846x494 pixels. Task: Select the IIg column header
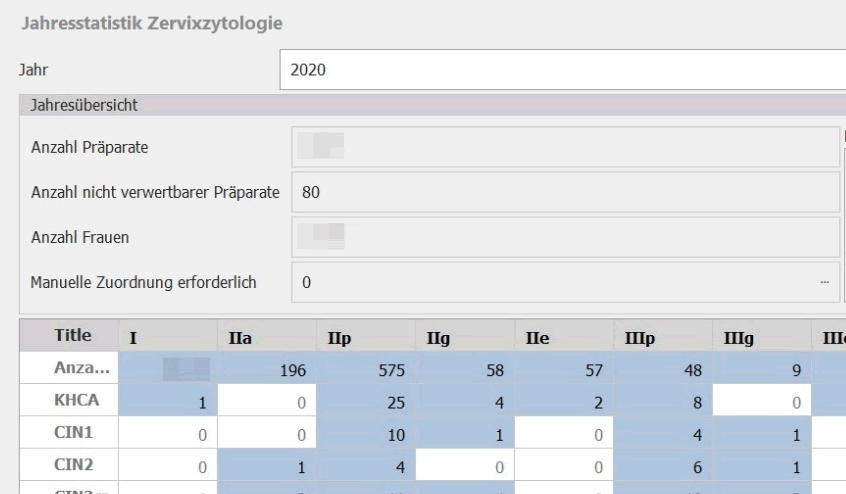tap(464, 338)
